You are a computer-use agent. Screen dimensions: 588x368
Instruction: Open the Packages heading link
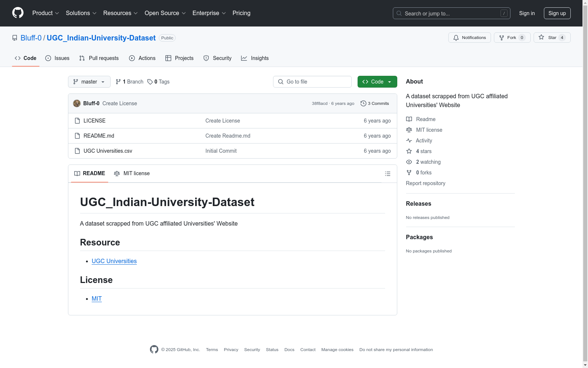[419, 237]
